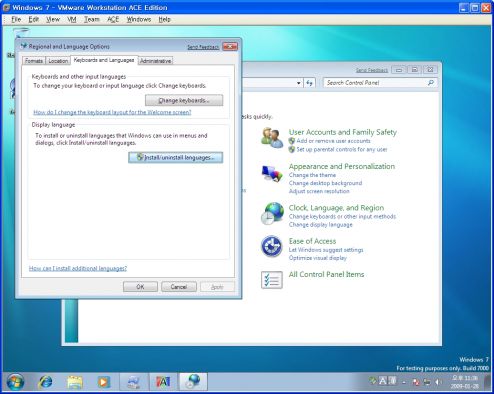The image size is (494, 394).
Task: Open Windows Media Player from the taskbar
Action: point(103,382)
